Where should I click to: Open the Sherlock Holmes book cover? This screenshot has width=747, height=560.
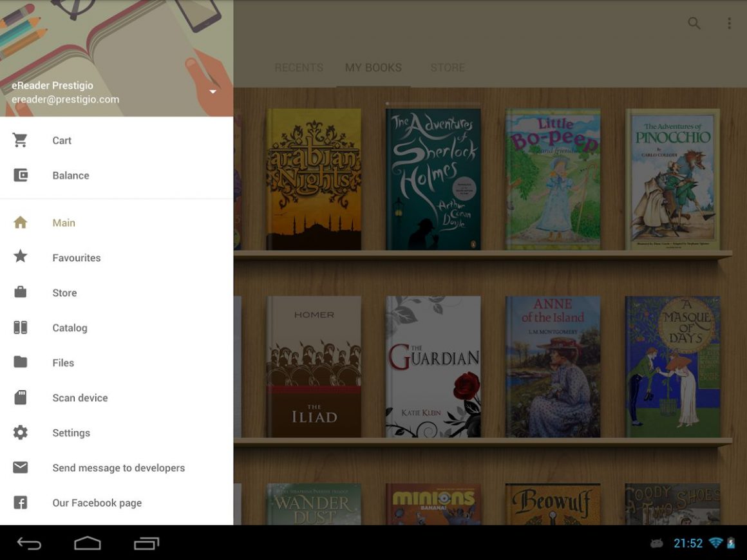tap(433, 178)
